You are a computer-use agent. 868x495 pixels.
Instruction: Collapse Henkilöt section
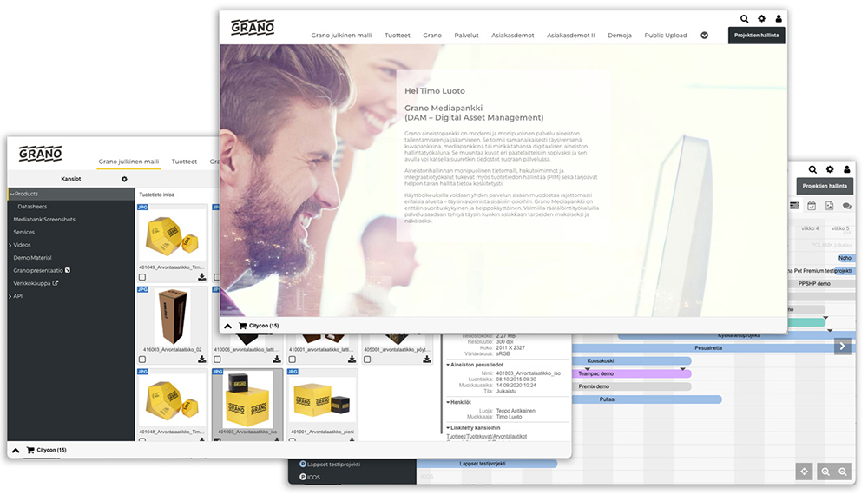[x=448, y=403]
